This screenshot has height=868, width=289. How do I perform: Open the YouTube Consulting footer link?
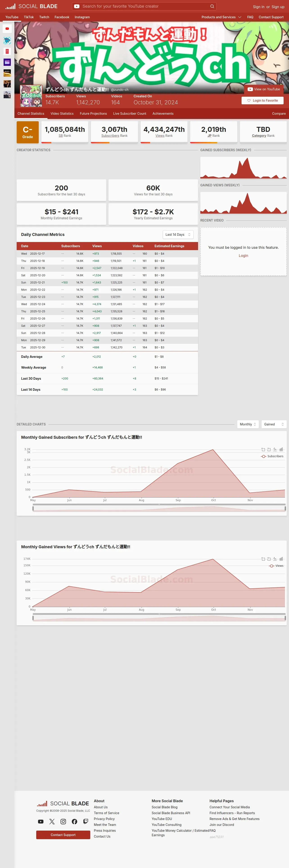[x=167, y=825]
